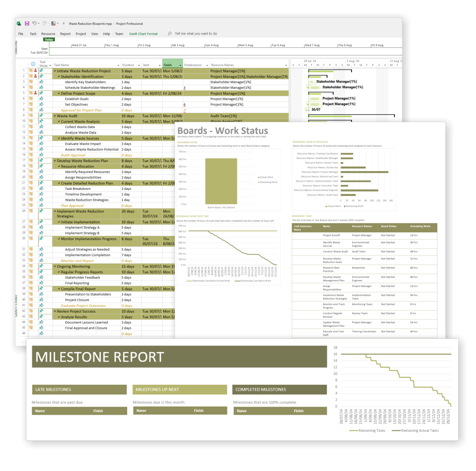Click the Remaining Actual Tasks legend entry
Viewport: 476px width, 471px height.
point(415,431)
